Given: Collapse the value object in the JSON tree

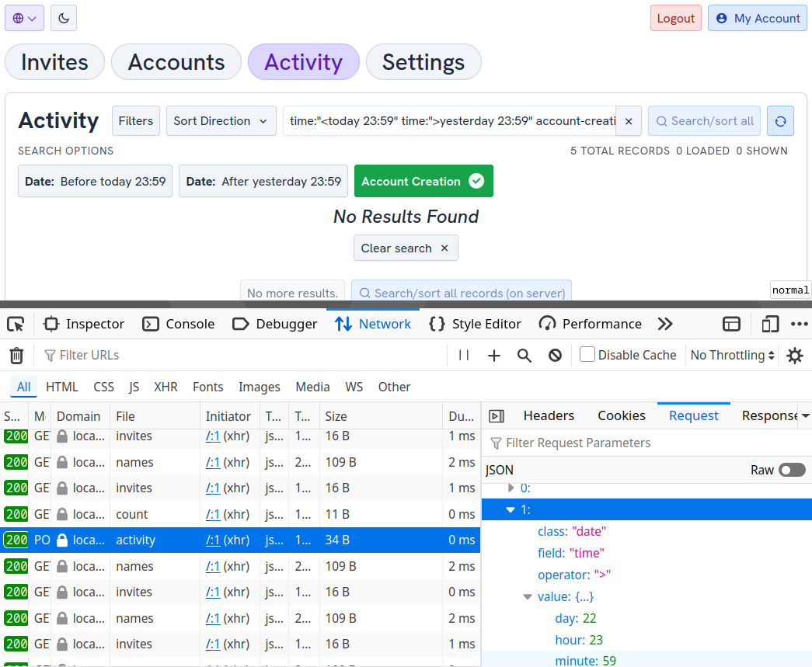Looking at the screenshot, I should [528, 596].
